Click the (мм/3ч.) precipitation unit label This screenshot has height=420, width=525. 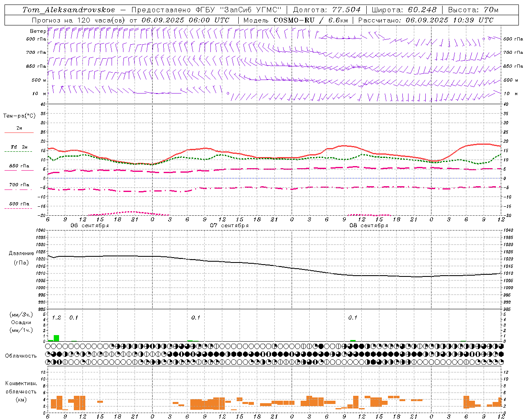(x=21, y=315)
